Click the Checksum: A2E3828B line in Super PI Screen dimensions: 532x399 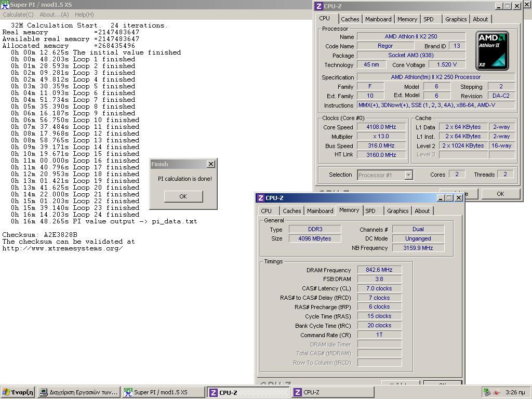click(x=39, y=235)
